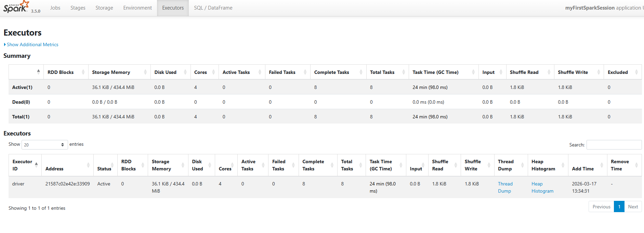The image size is (644, 233).
Task: Sort executors by Executor ID
Action: tap(25, 165)
